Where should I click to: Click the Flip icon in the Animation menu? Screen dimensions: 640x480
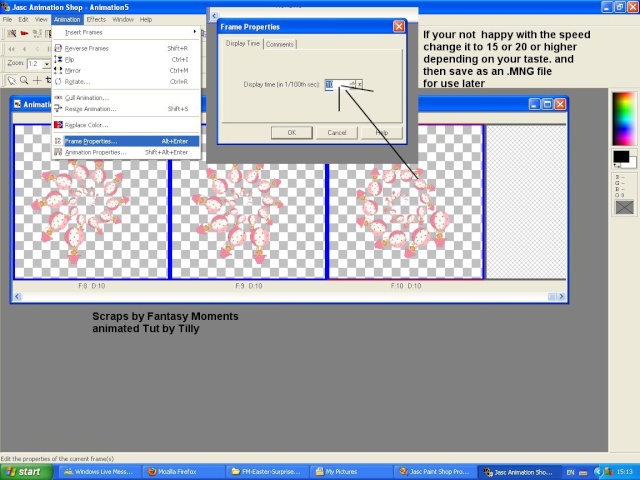(58, 59)
